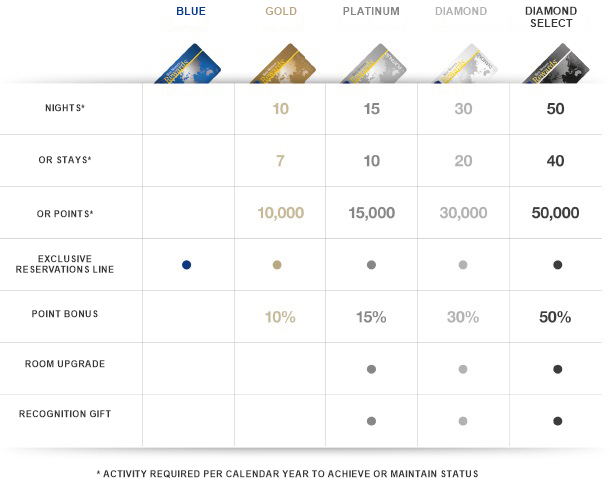Click the gold dot for Exclusive Reservations Line
The width and height of the screenshot is (610, 492).
277,265
